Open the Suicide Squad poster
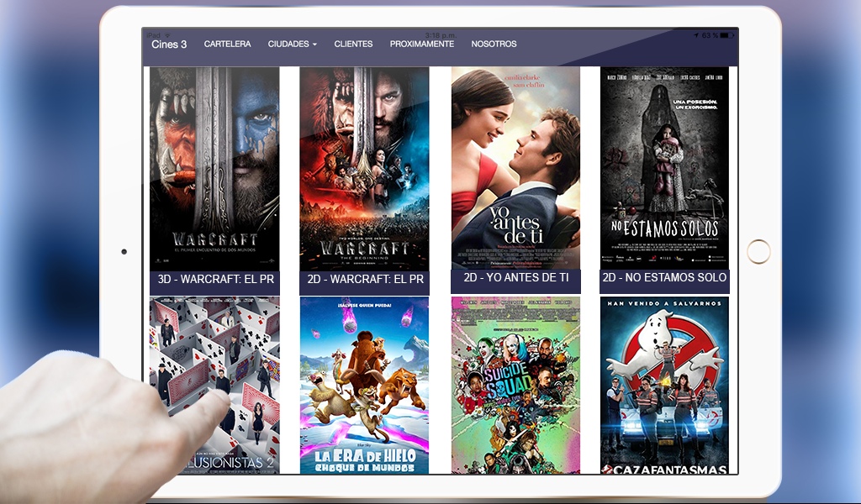861x504 pixels. click(x=515, y=385)
